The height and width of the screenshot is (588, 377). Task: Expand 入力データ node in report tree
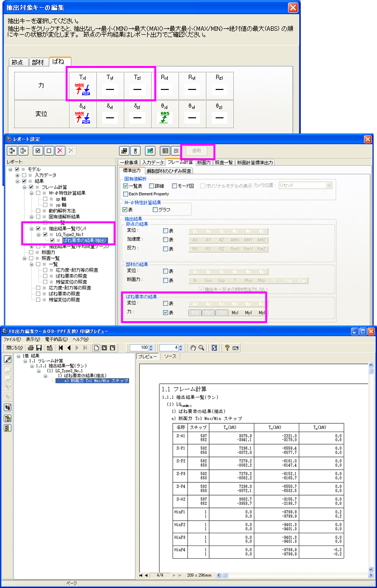(18, 175)
